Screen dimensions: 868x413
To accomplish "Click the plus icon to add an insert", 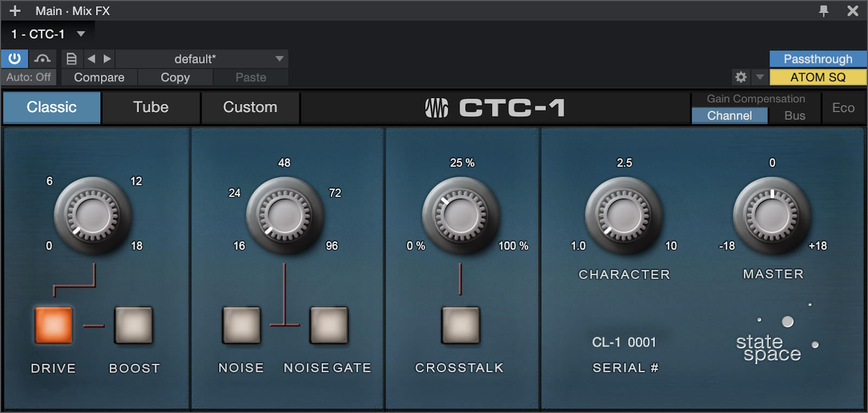I will [x=15, y=11].
